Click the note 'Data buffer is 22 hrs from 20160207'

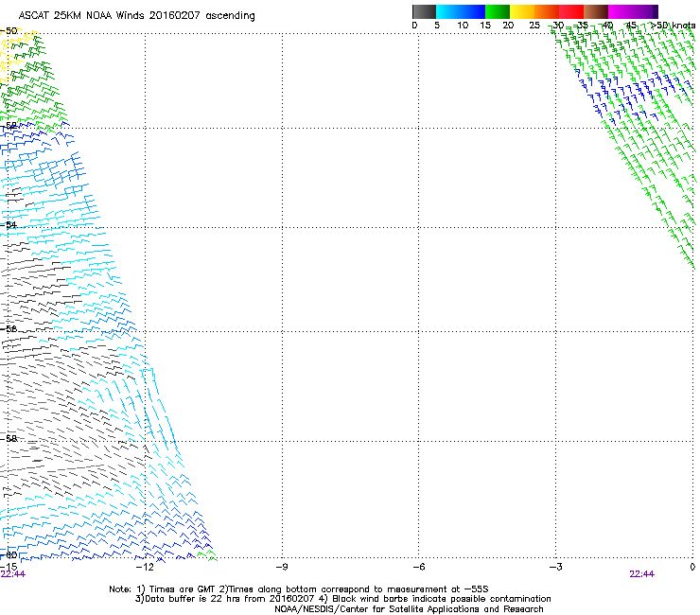pyautogui.click(x=225, y=599)
